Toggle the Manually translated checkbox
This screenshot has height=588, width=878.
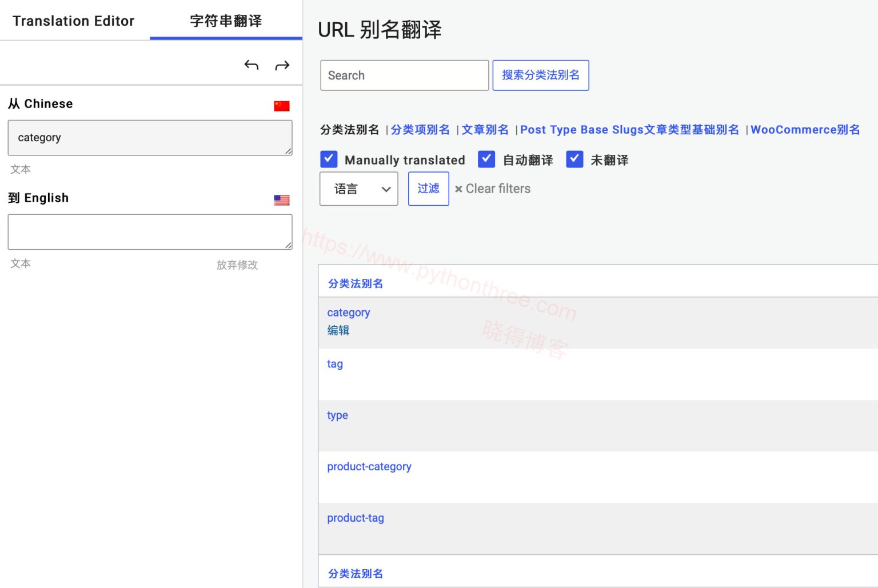point(329,159)
